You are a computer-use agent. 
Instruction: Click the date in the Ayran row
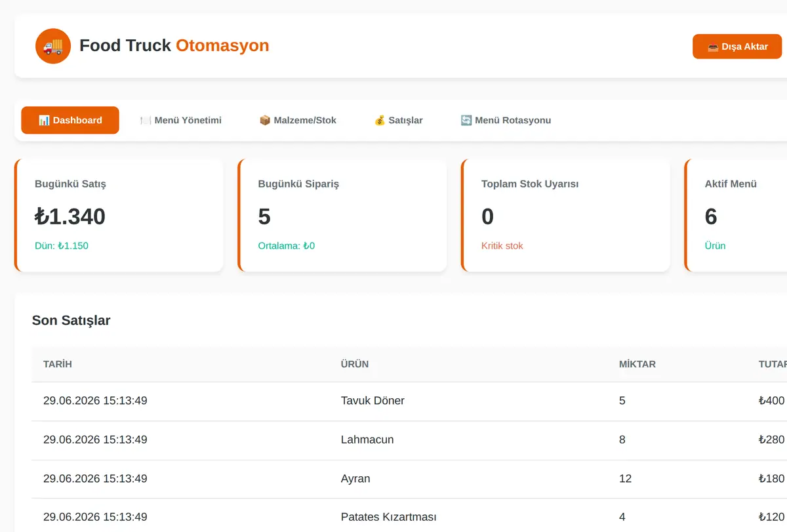click(95, 478)
